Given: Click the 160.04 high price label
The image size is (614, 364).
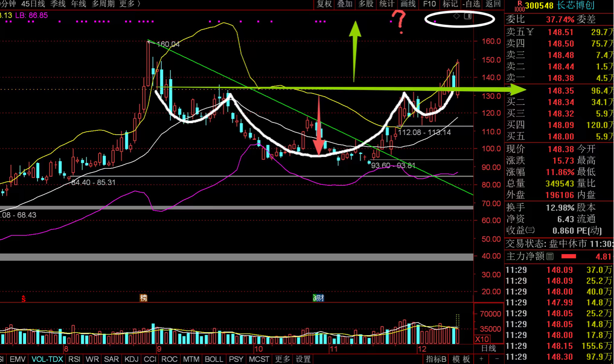Looking at the screenshot, I should point(168,45).
